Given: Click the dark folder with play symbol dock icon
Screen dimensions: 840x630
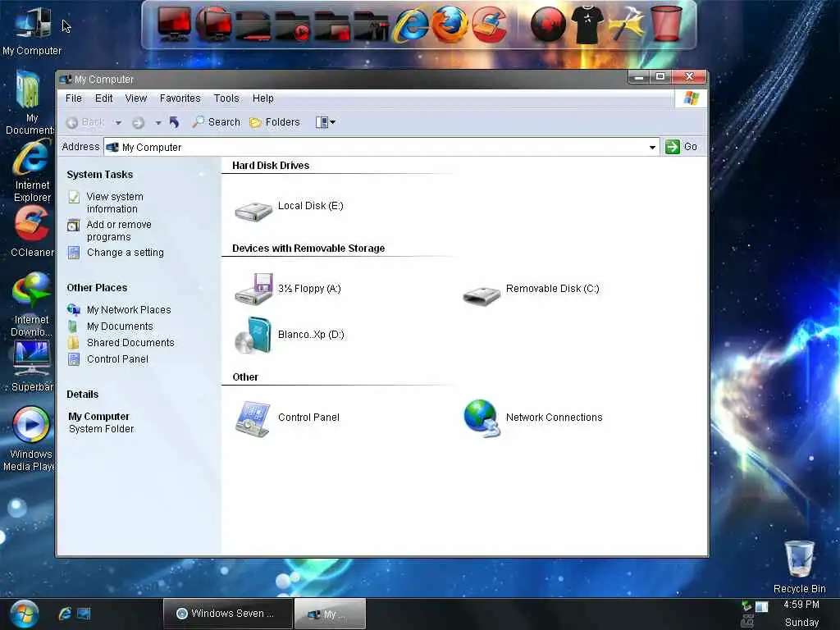Looking at the screenshot, I should tap(293, 25).
